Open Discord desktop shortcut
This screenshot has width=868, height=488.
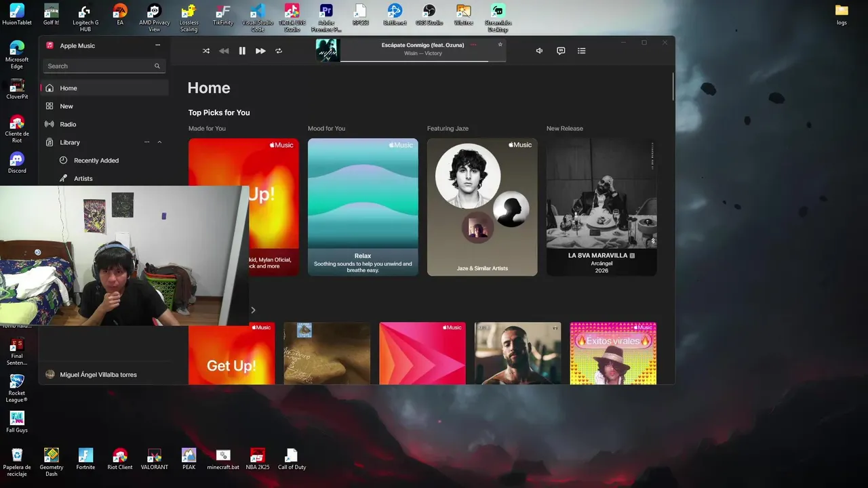[17, 163]
